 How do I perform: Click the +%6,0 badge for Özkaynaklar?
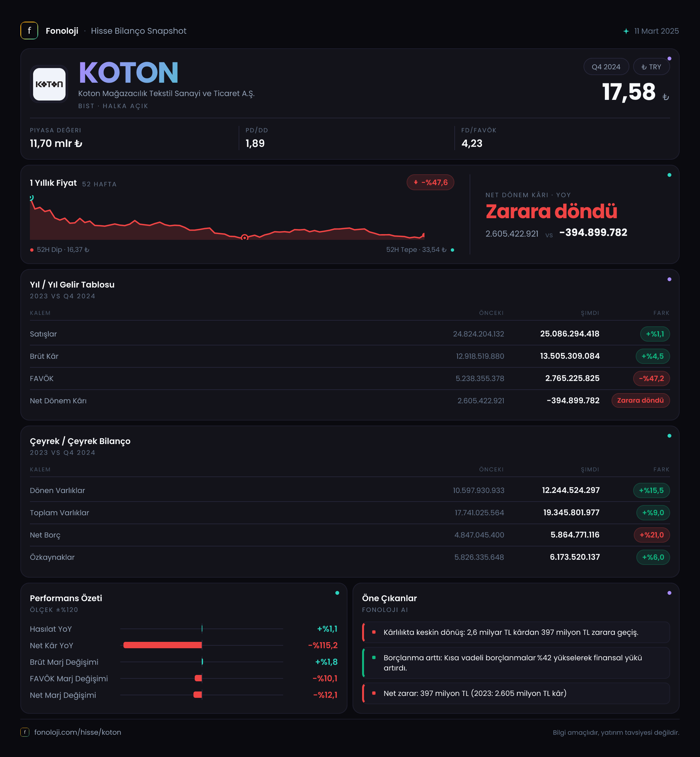pyautogui.click(x=653, y=557)
